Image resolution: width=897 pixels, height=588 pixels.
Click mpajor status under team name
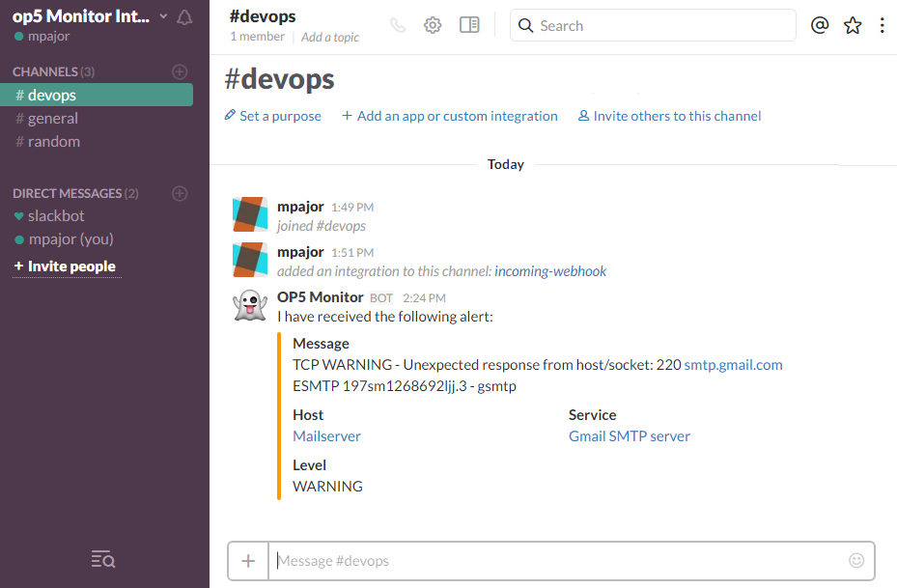coord(42,36)
